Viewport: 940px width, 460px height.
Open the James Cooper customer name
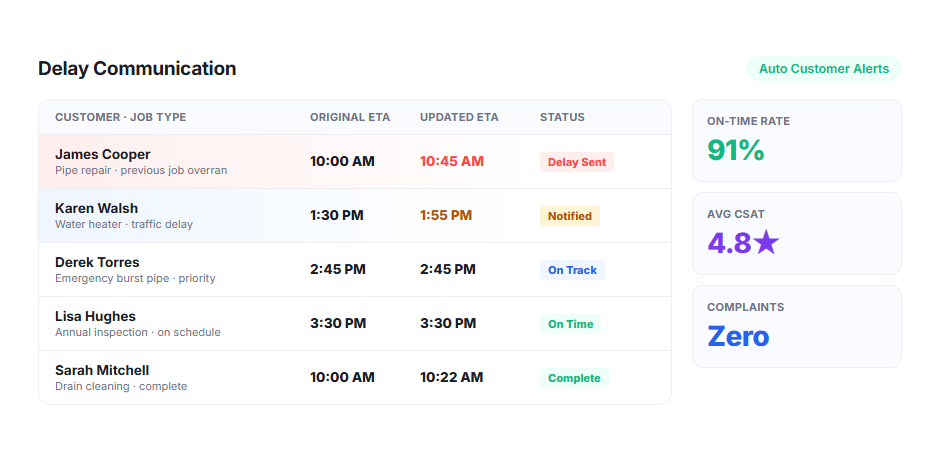pos(103,154)
